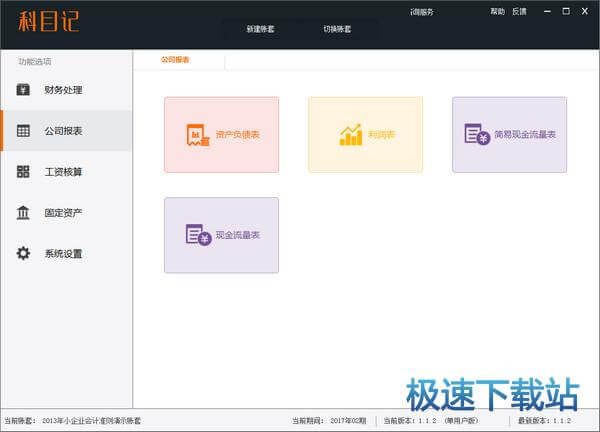Click the 简易现金流量表 purple document icon
Image resolution: width=600 pixels, height=432 pixels.
pos(477,134)
